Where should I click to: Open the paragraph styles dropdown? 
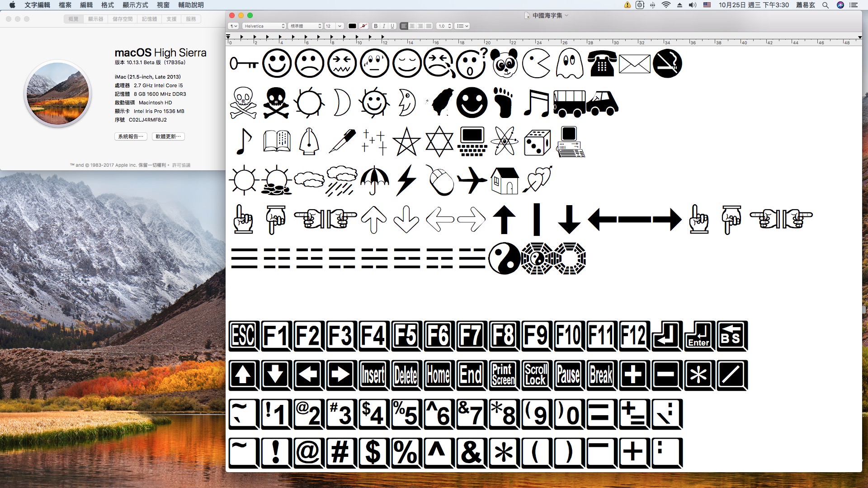[x=233, y=26]
